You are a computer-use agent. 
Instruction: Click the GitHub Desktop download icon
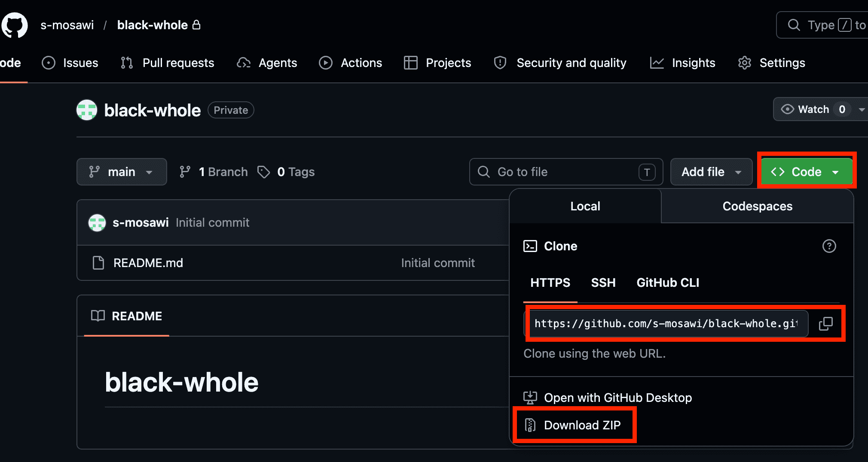[530, 398]
